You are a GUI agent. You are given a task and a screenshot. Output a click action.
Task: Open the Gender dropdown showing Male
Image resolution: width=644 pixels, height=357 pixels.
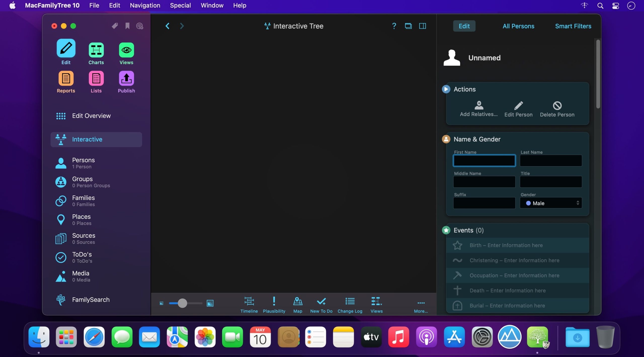pyautogui.click(x=551, y=203)
